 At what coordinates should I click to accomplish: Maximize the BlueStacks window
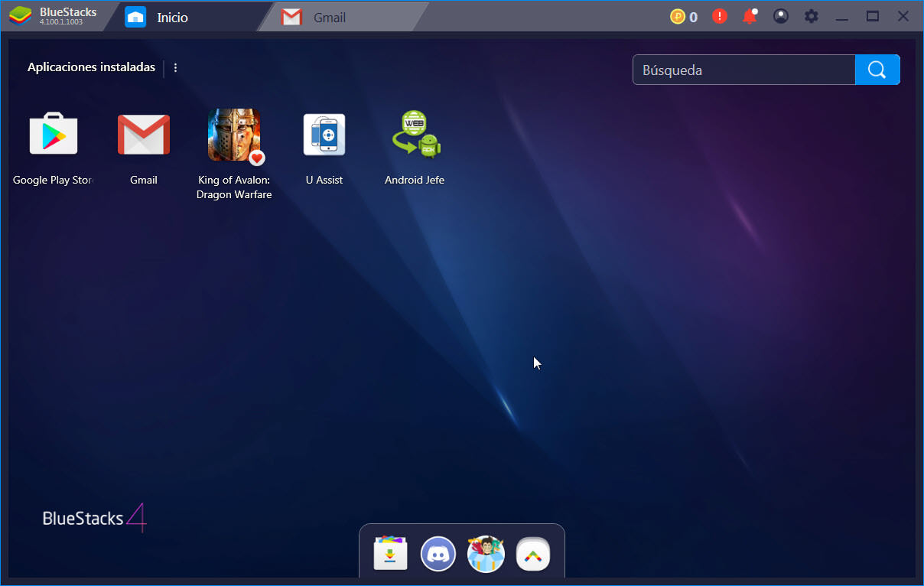tap(873, 16)
